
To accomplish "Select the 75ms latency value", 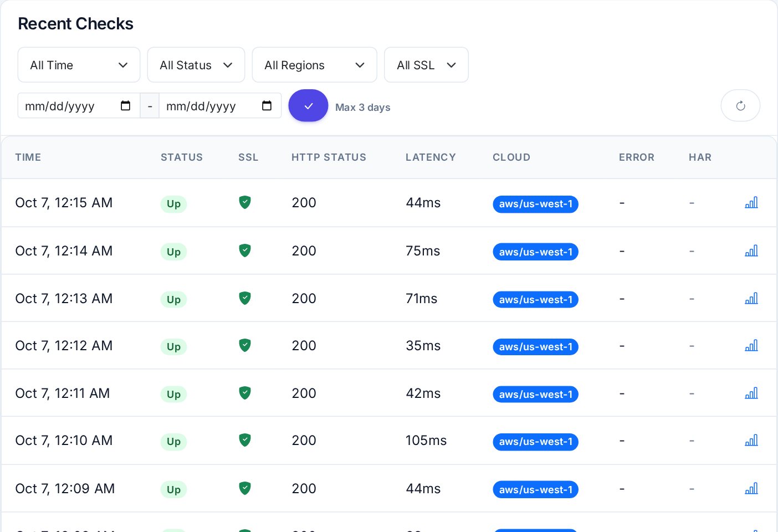I will pos(423,251).
